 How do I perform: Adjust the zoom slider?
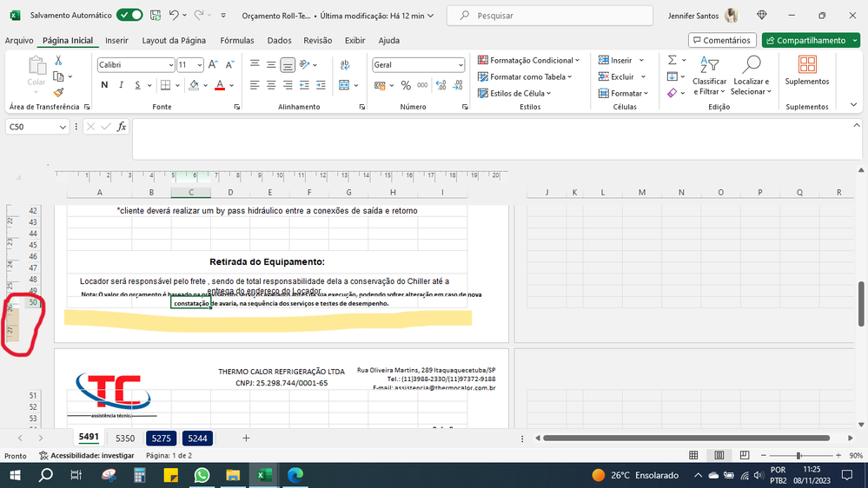tap(798, 455)
